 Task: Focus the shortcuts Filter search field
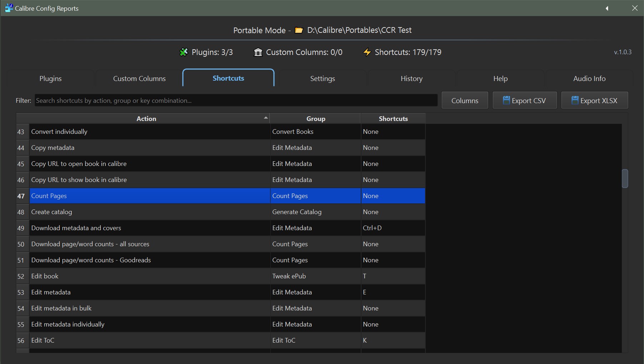(x=236, y=101)
